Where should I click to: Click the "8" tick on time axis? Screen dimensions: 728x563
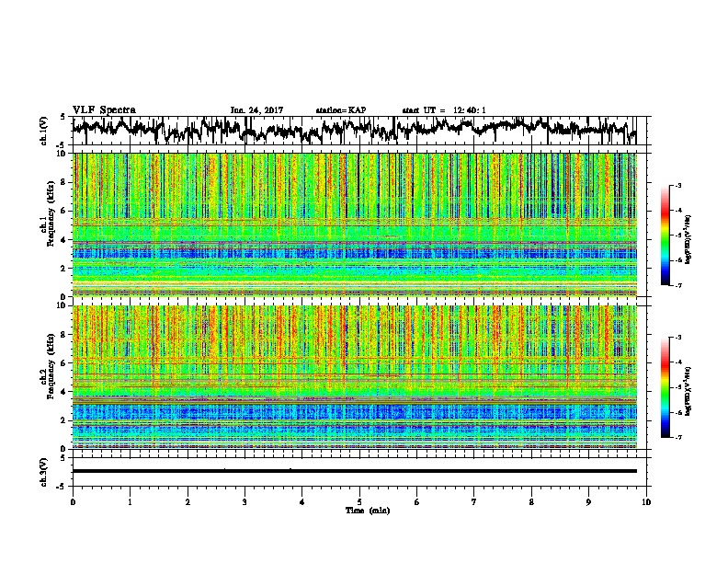pos(531,501)
